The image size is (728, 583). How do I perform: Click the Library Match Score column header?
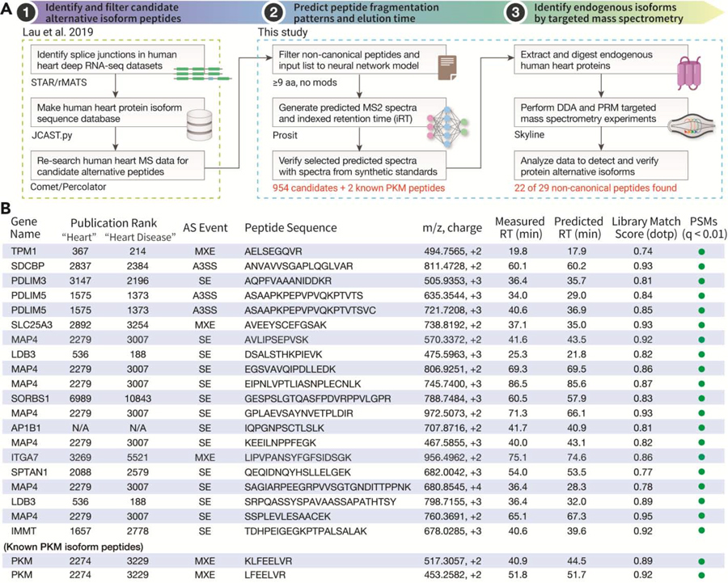coord(643,227)
